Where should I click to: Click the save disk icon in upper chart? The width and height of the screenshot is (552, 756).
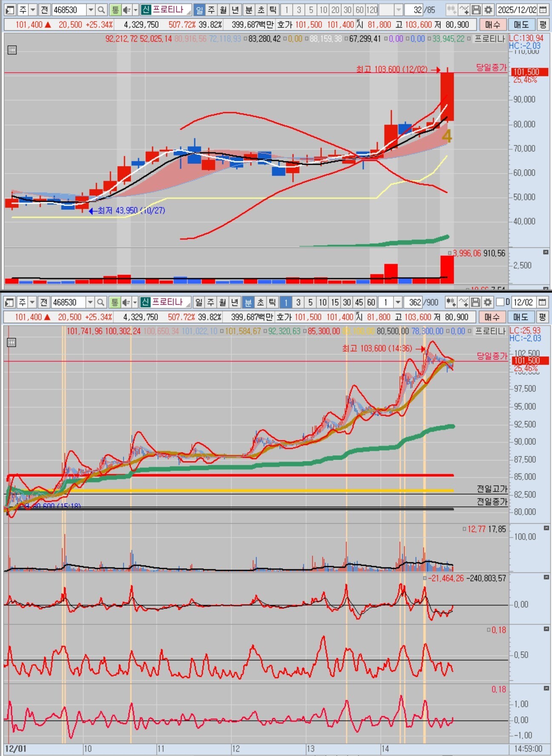476,10
